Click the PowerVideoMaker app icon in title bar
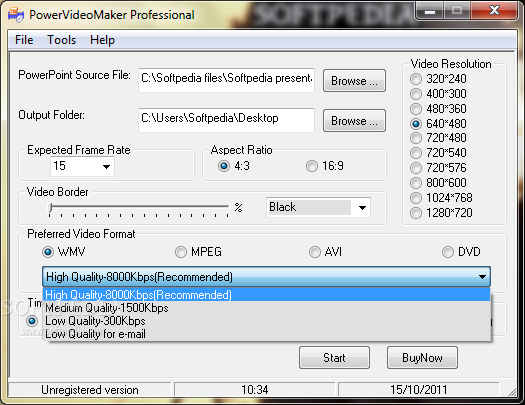 coord(16,15)
